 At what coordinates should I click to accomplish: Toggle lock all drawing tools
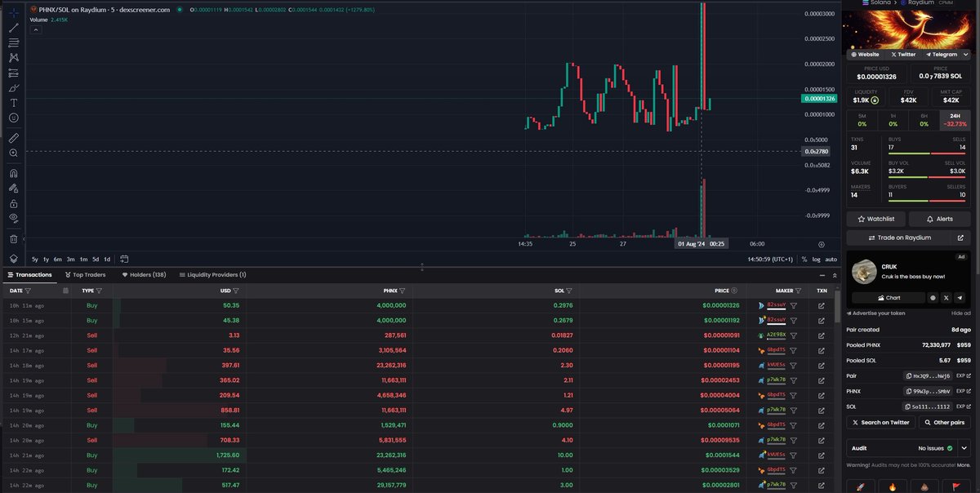coord(14,203)
